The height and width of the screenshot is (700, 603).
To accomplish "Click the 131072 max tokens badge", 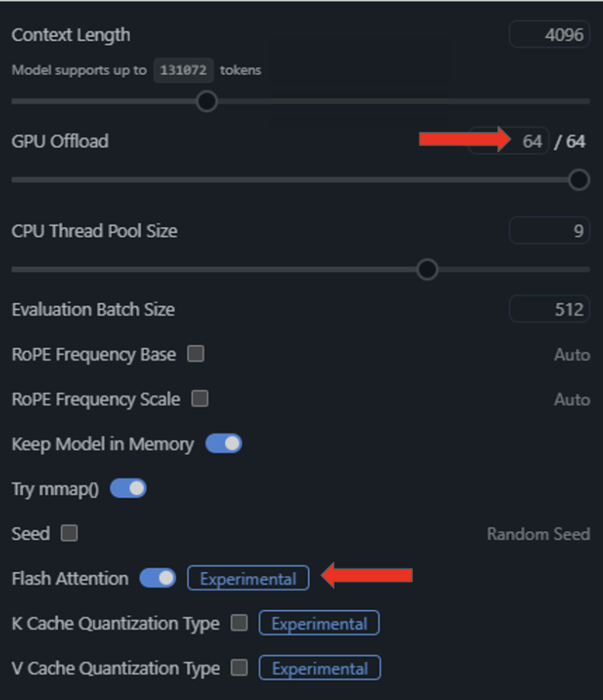I will click(x=184, y=70).
